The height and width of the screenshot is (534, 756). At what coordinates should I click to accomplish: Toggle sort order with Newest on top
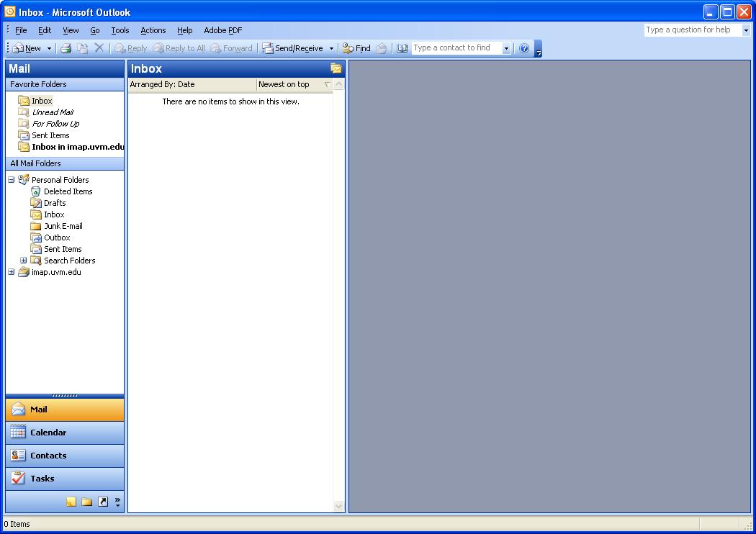[x=284, y=84]
